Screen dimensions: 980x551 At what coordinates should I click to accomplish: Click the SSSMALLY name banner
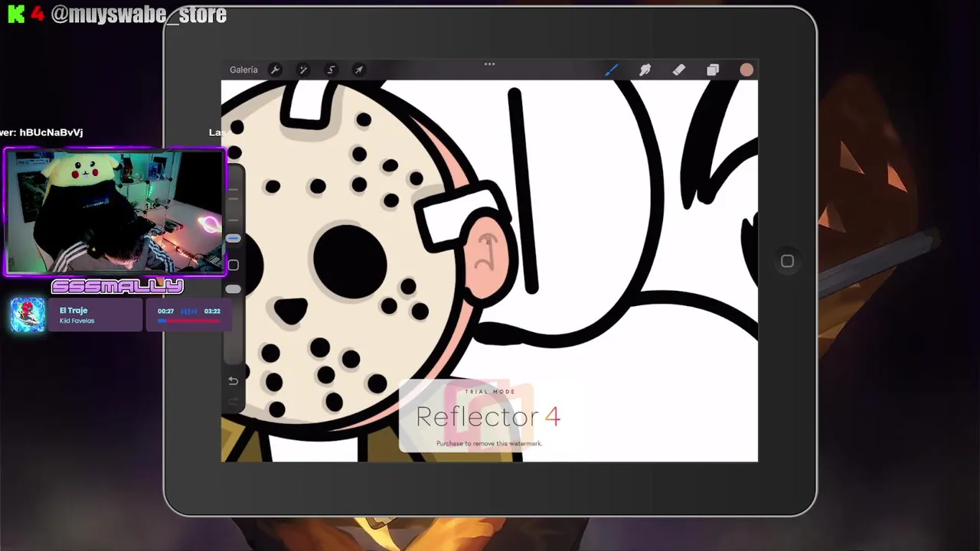click(x=117, y=286)
